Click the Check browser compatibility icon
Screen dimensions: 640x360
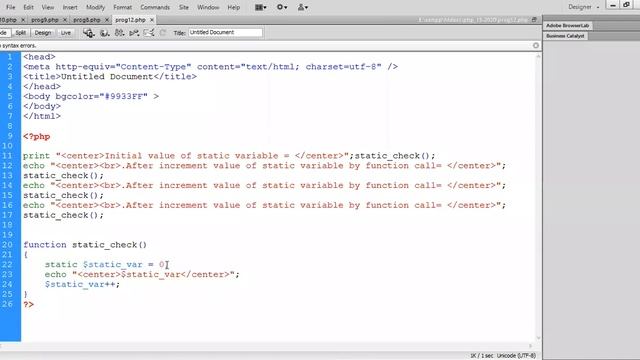149,33
